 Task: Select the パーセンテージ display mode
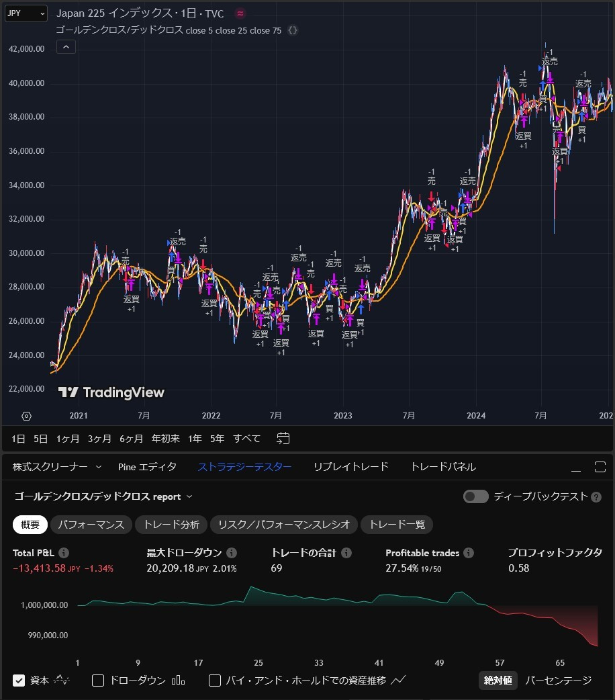[x=559, y=681]
